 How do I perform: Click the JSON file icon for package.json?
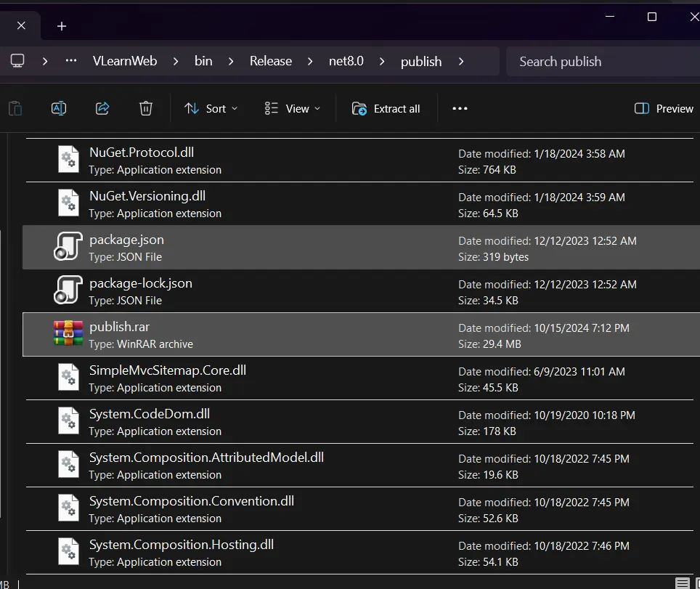click(x=67, y=246)
